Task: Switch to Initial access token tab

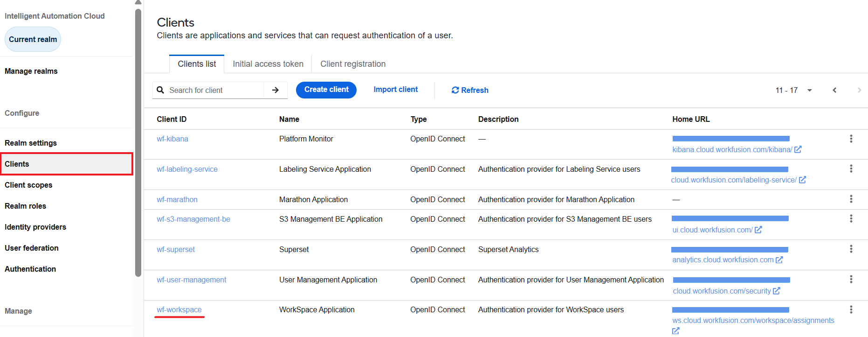Action: (x=268, y=64)
